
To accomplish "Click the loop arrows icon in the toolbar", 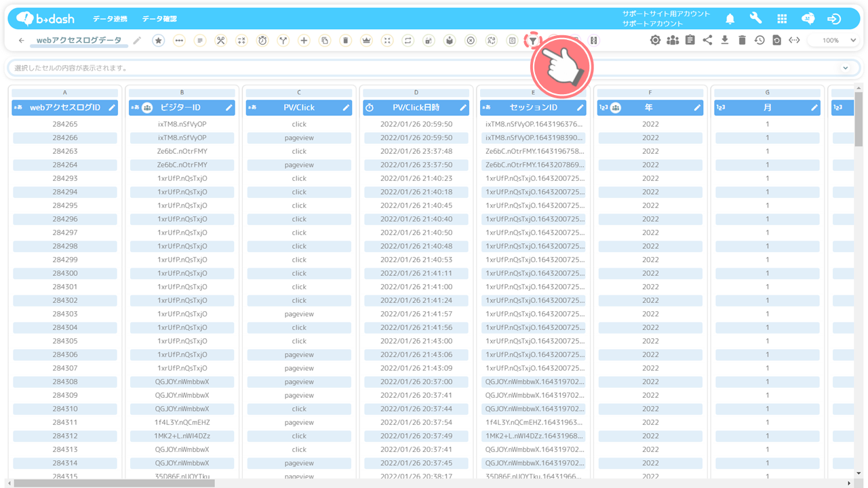I will 408,41.
